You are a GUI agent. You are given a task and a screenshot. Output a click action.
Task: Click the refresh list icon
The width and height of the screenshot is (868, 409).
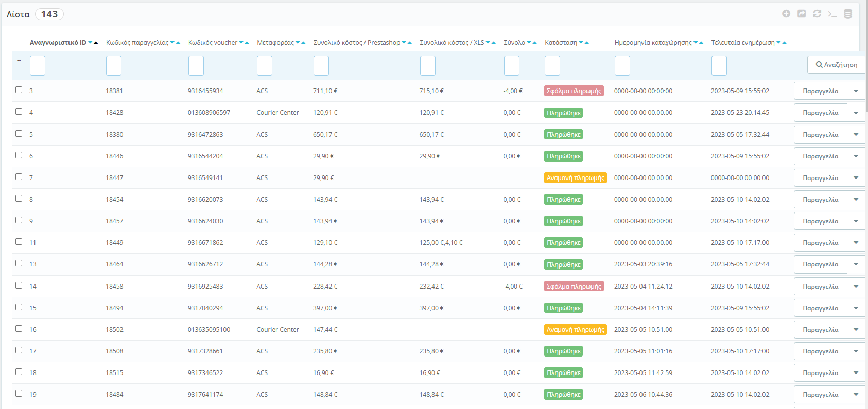(817, 14)
